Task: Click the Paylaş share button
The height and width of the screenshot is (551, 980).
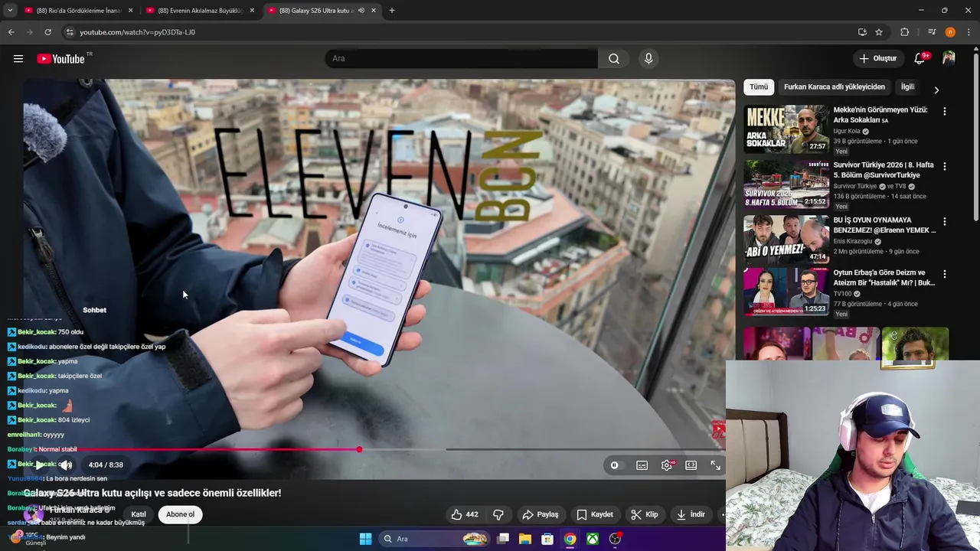Action: pyautogui.click(x=541, y=515)
